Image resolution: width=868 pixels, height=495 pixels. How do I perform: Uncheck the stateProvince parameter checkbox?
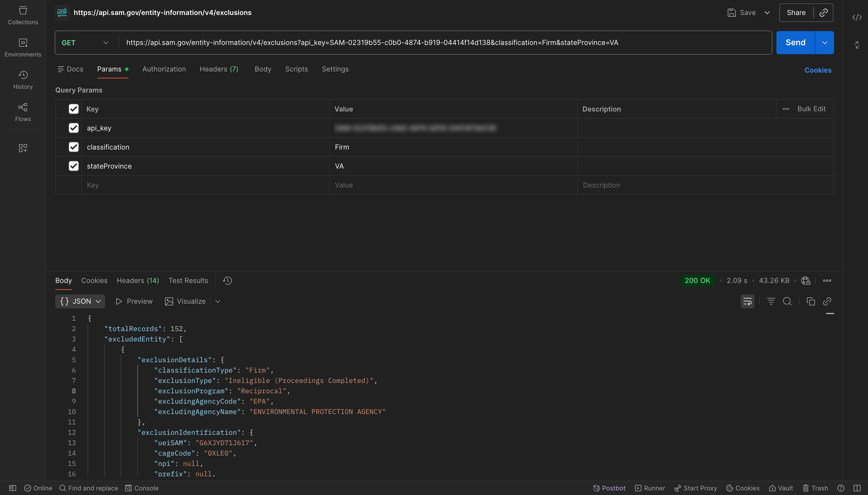pyautogui.click(x=73, y=166)
